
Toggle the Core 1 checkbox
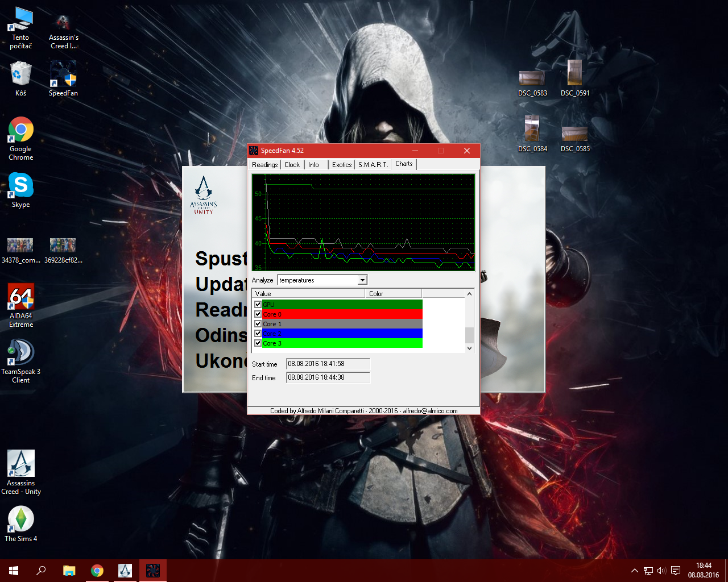pyautogui.click(x=258, y=324)
